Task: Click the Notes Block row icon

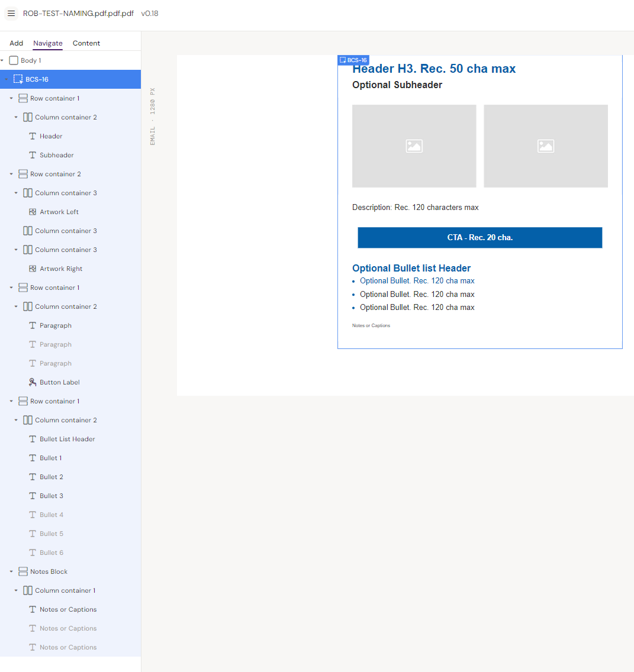Action: coord(23,571)
